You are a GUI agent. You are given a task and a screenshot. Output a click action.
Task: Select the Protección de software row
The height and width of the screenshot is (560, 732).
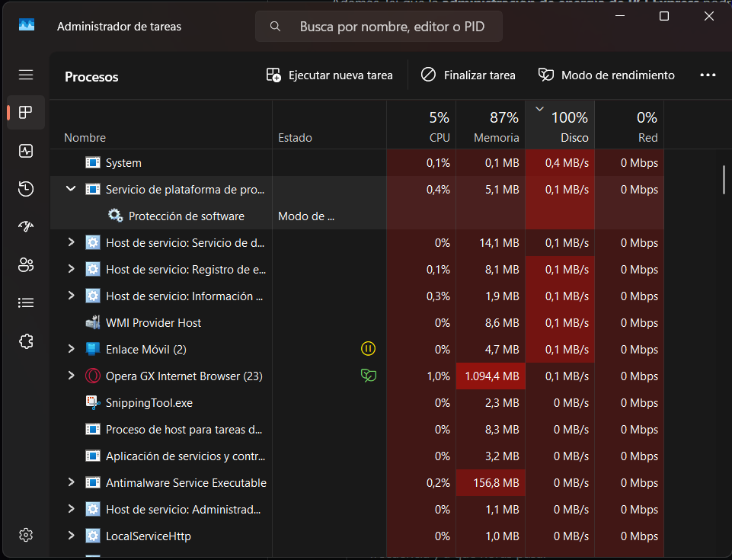click(357, 216)
